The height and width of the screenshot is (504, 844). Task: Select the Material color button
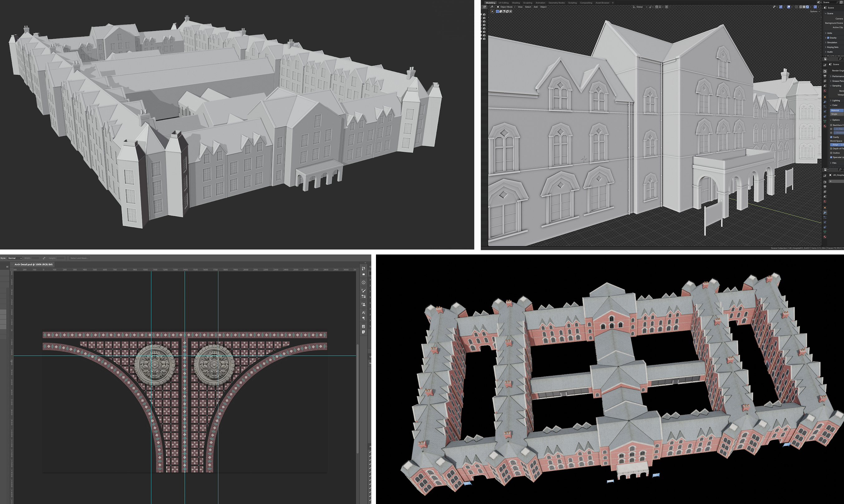(836, 110)
